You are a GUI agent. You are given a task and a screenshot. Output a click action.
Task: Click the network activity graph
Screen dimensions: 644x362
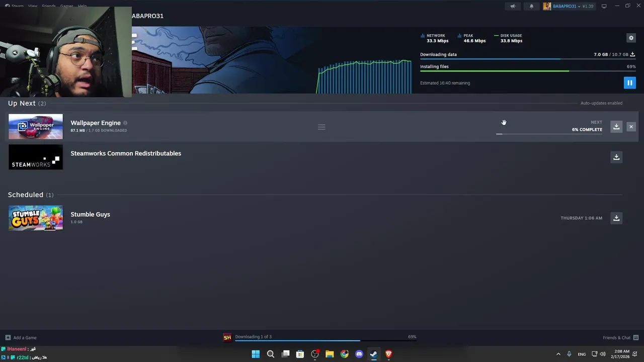(x=364, y=76)
